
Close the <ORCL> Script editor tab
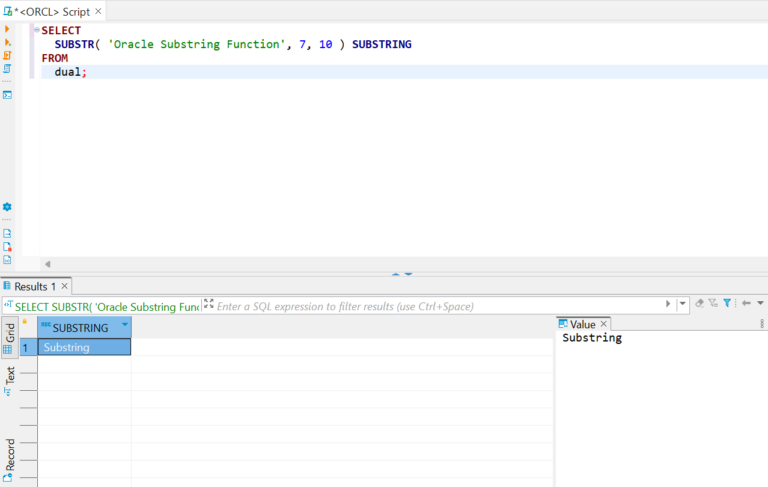(x=98, y=11)
